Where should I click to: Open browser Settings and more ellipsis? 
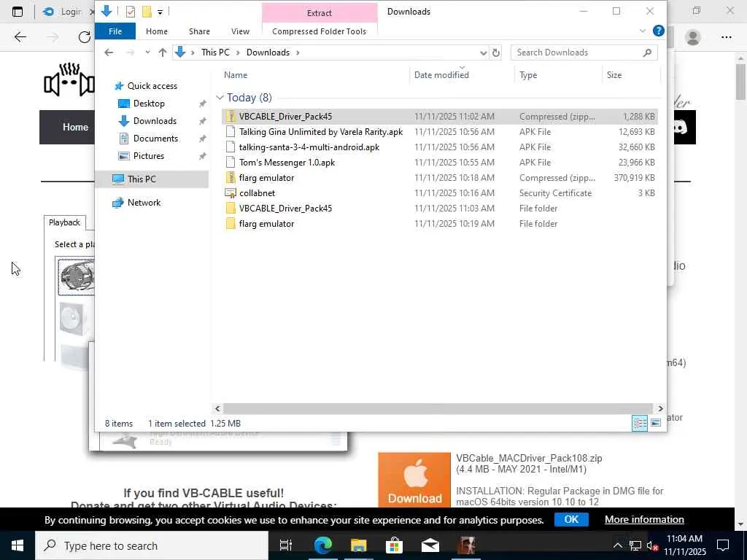726,37
